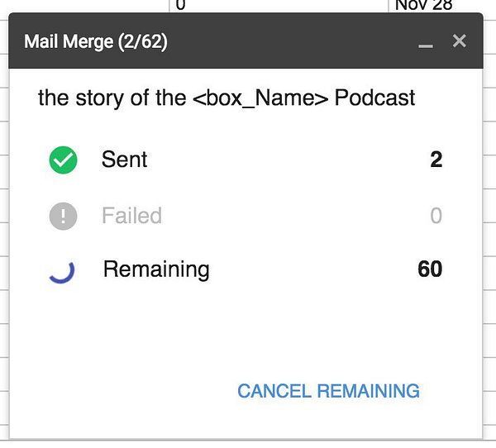Minimize the Mail Merge dialog

click(x=426, y=42)
